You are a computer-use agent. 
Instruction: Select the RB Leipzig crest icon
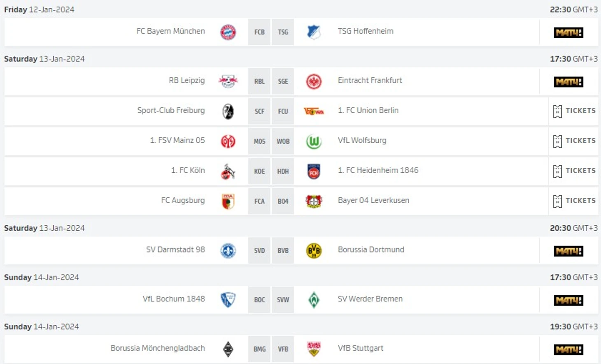pos(228,81)
